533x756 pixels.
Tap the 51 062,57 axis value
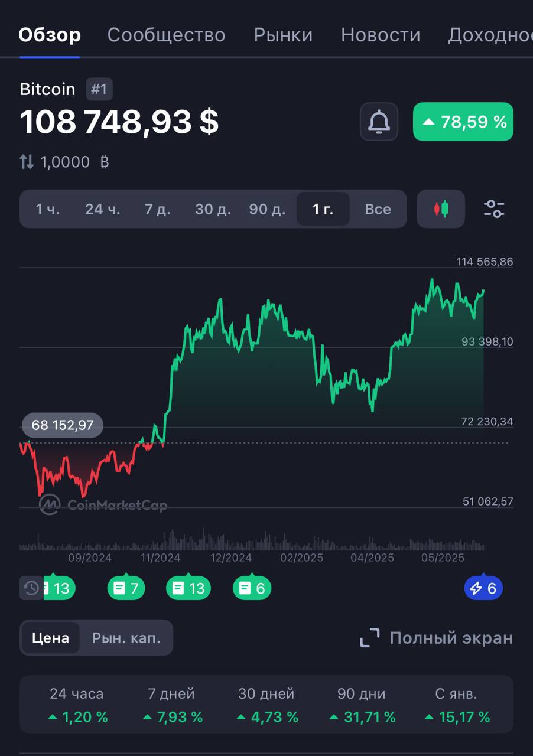click(487, 501)
